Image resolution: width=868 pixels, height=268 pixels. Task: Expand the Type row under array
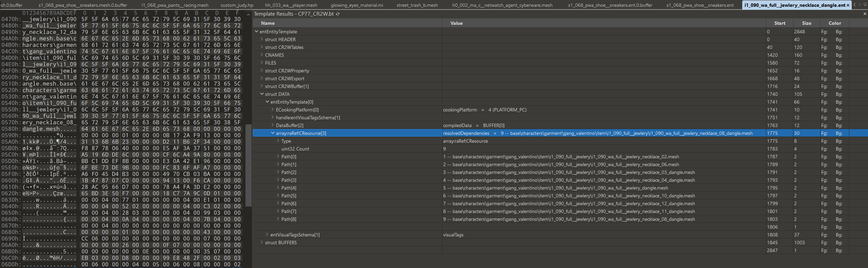[x=278, y=141]
